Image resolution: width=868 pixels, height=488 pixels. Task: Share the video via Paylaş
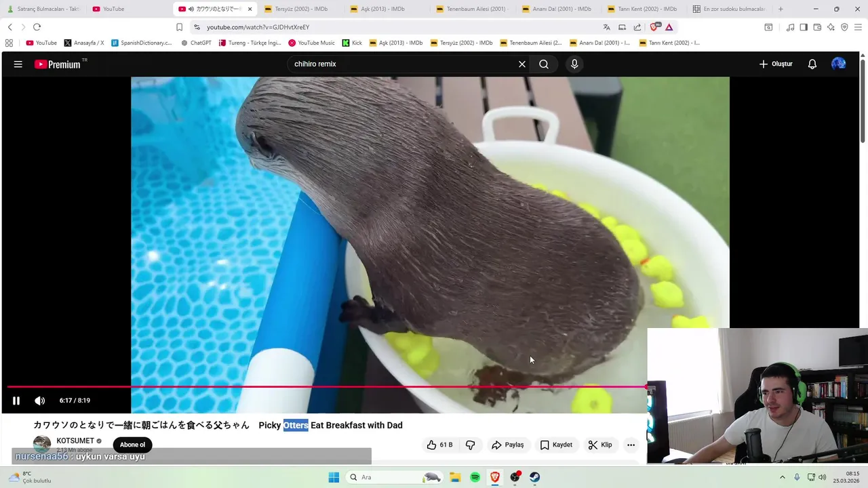(508, 445)
